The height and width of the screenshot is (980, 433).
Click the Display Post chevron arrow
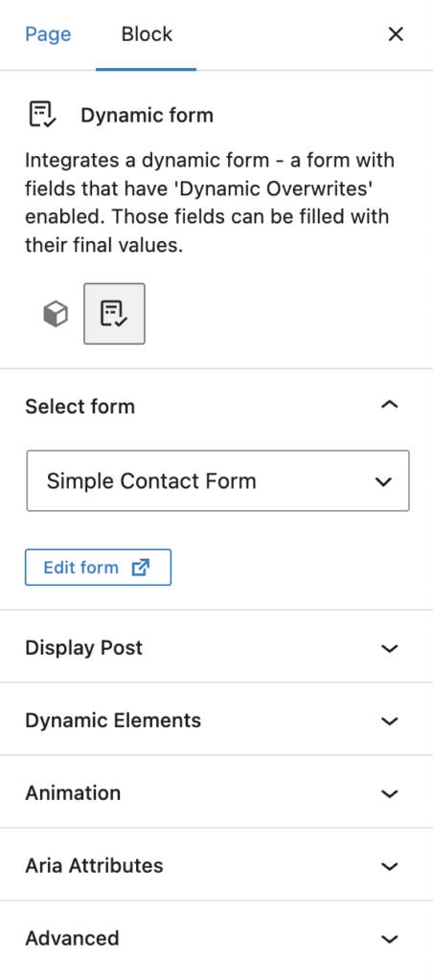[x=389, y=648]
